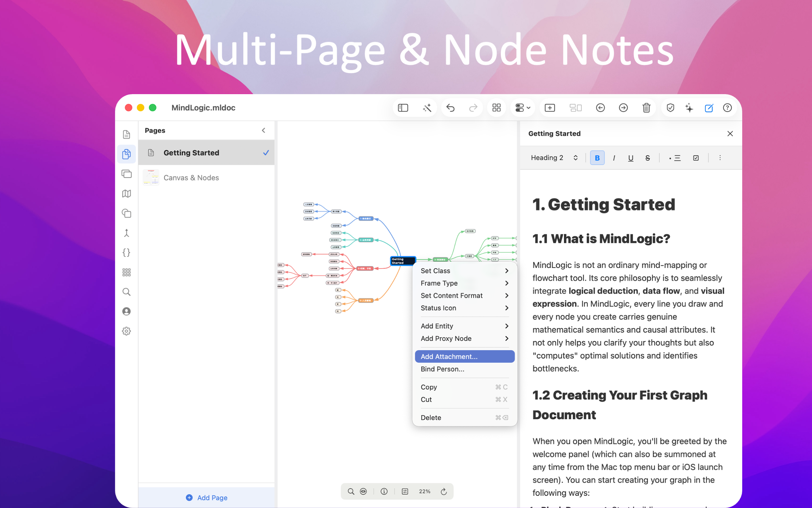Toggle underline formatting
Image resolution: width=812 pixels, height=508 pixels.
(x=631, y=158)
